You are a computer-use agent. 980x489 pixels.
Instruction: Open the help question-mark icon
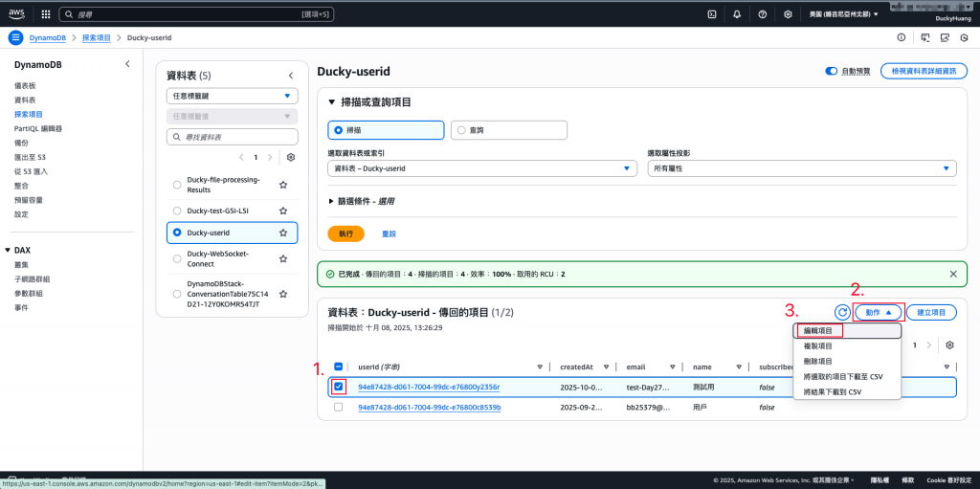(x=763, y=13)
